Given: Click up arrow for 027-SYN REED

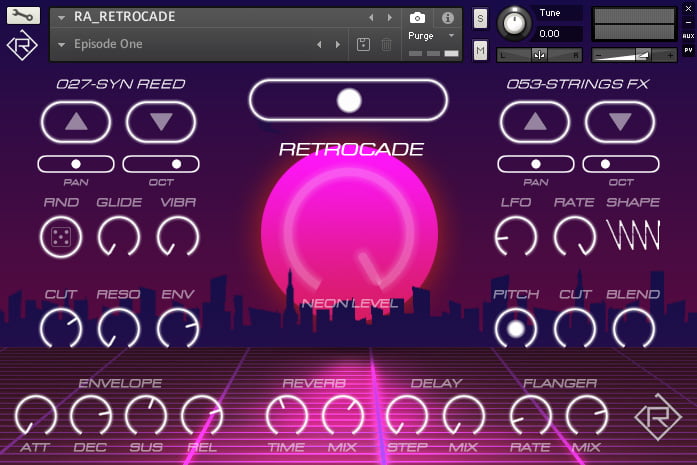Looking at the screenshot, I should click(76, 121).
